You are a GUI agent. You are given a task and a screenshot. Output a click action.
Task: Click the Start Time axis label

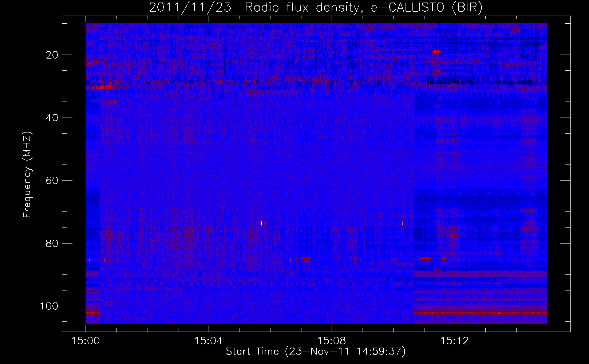tap(316, 352)
